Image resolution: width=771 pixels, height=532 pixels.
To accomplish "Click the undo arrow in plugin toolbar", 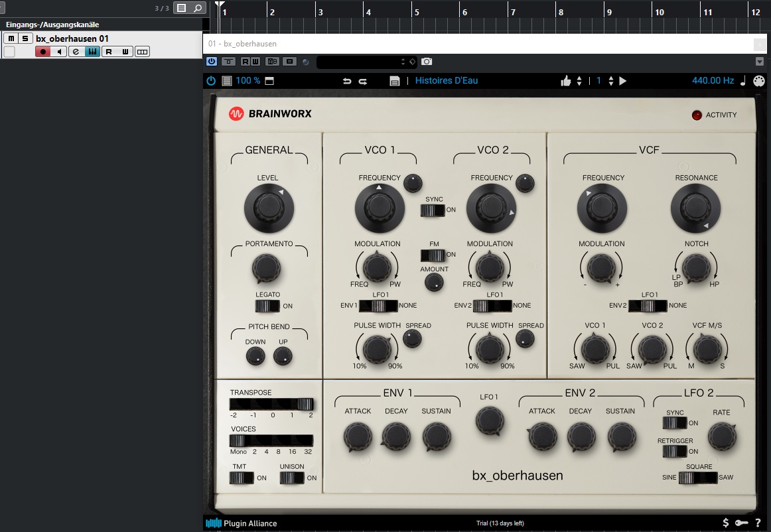I will 346,81.
